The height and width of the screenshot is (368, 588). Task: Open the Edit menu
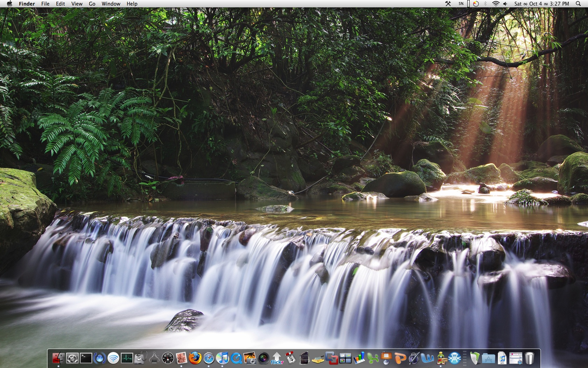pyautogui.click(x=60, y=4)
